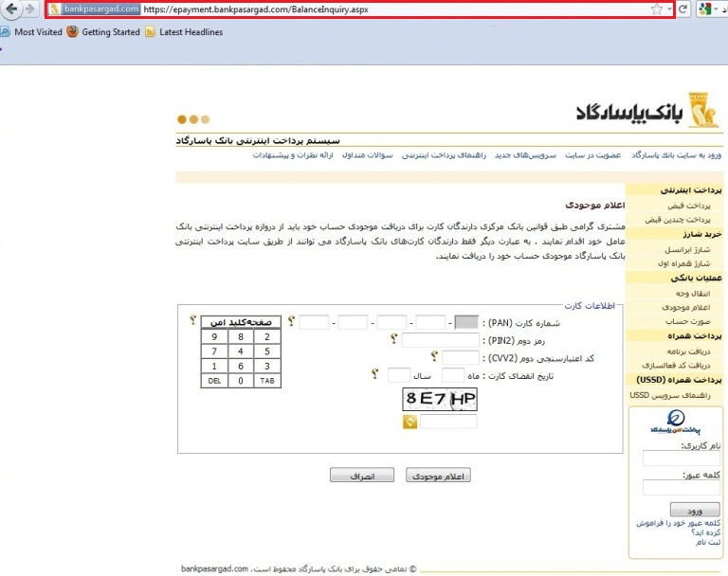
Task: Click DEL on the secure keypad
Action: [x=214, y=381]
